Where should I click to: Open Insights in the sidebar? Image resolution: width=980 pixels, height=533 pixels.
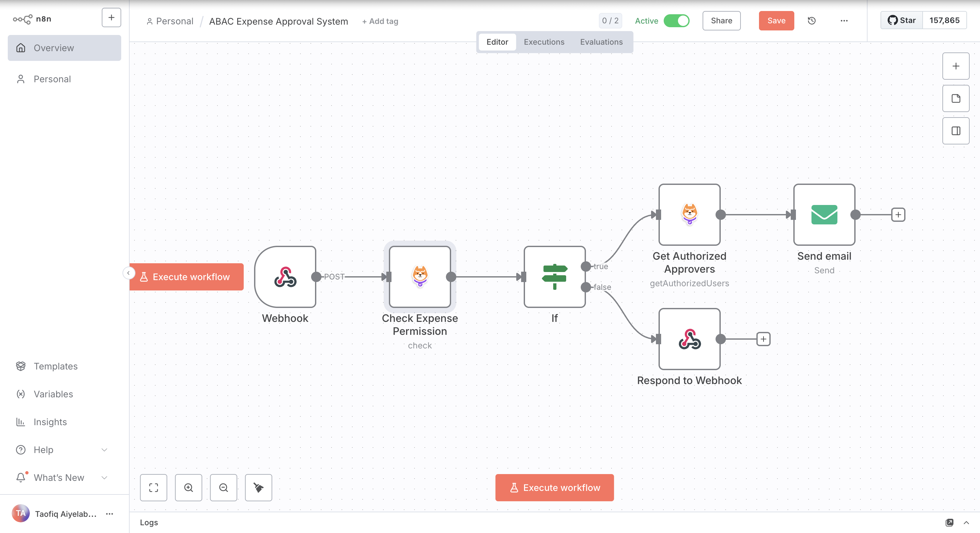tap(65, 422)
